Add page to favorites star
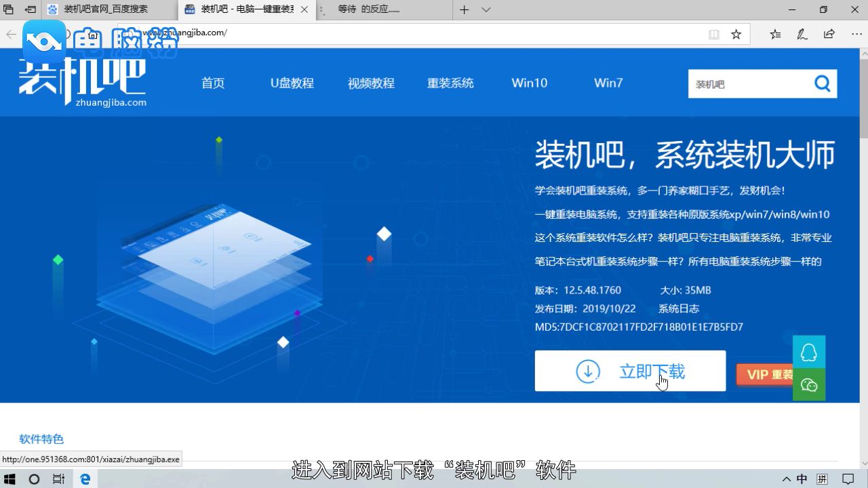The image size is (868, 488). [736, 34]
